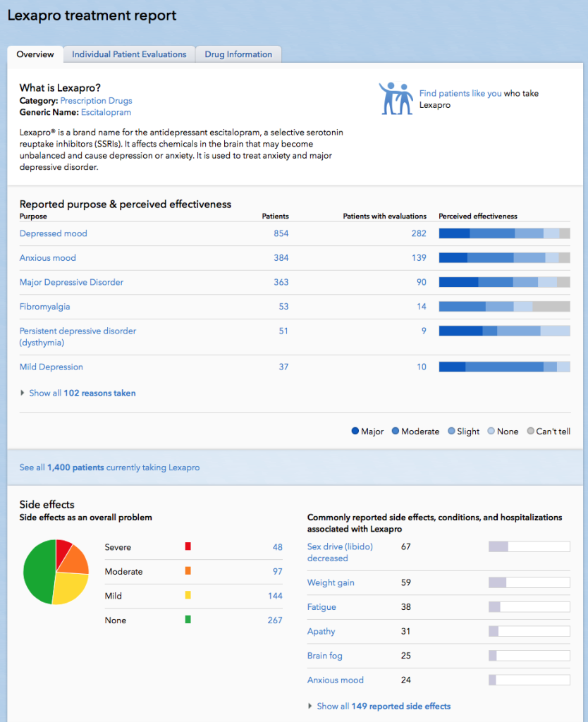Open 48 Severe side effect reports
This screenshot has width=588, height=722.
pos(277,547)
